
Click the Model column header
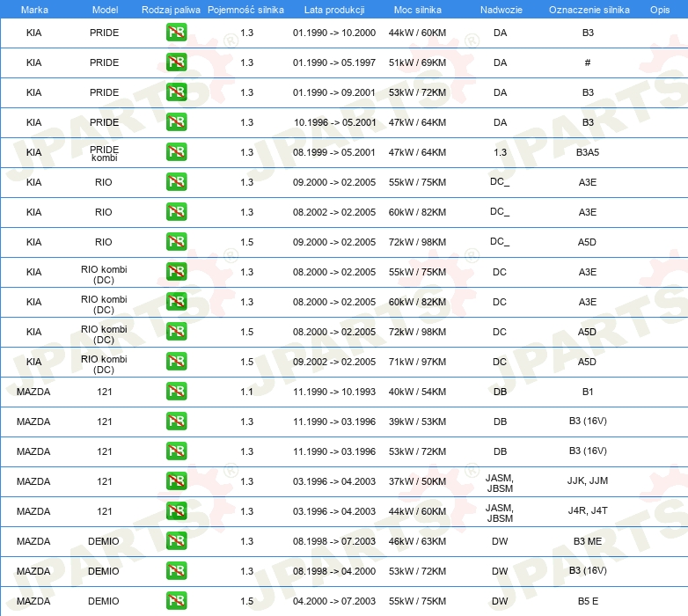[x=105, y=10]
